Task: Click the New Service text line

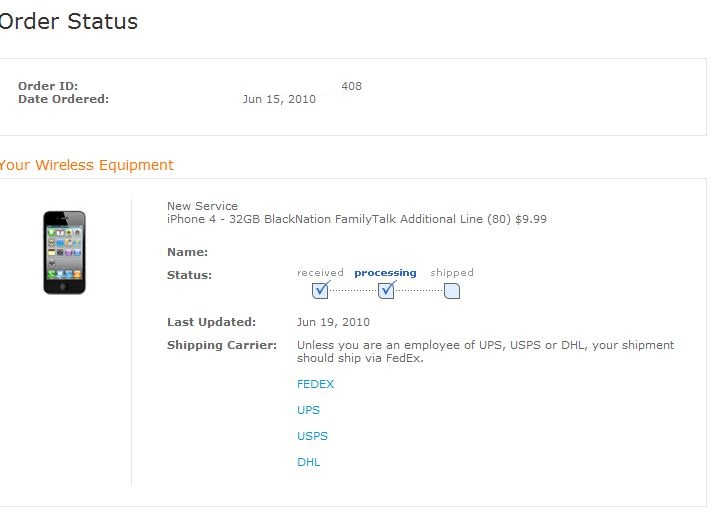Action: coord(202,206)
